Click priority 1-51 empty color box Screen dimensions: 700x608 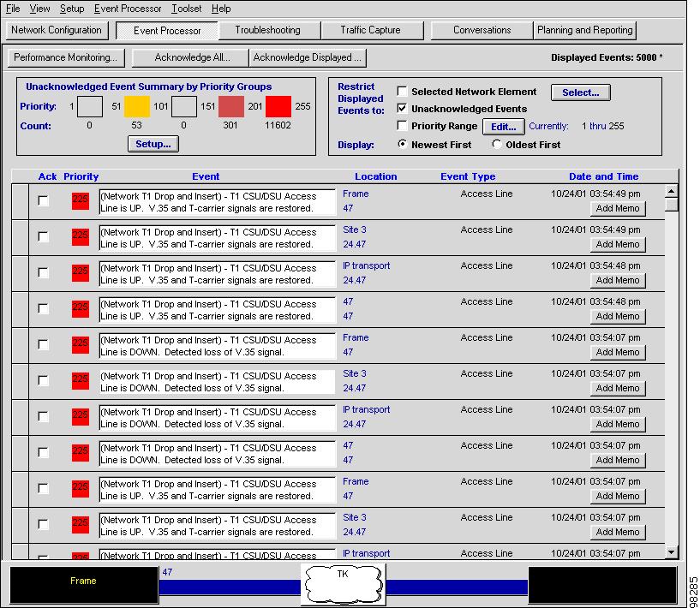pos(90,106)
